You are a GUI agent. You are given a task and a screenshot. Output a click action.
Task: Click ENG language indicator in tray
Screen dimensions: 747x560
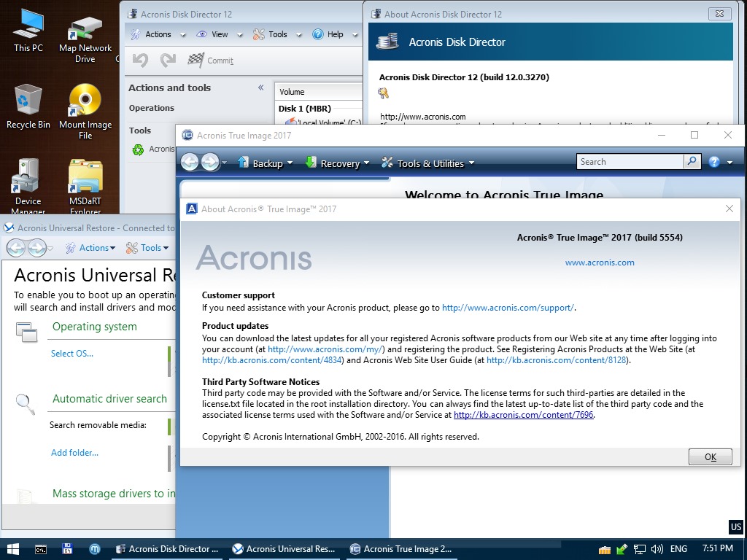[x=679, y=549]
